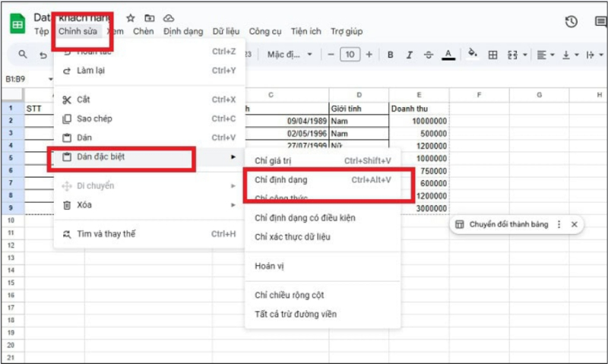Open the text color picker

[448, 55]
